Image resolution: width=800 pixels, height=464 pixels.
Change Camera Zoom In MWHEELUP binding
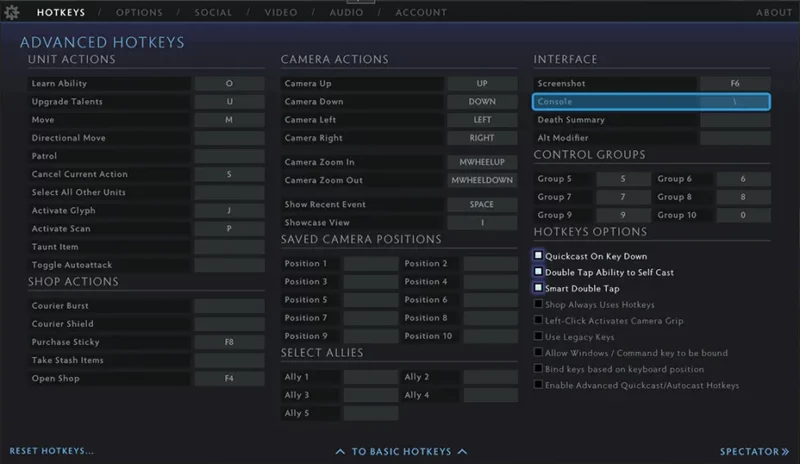click(x=482, y=162)
